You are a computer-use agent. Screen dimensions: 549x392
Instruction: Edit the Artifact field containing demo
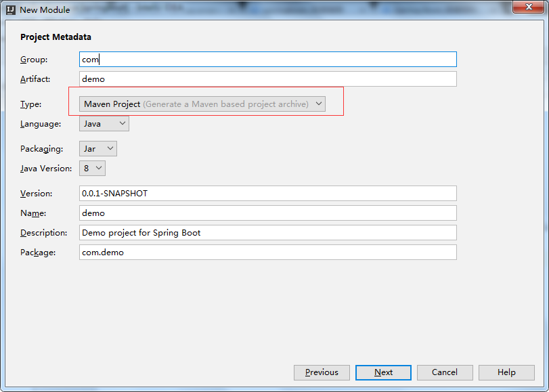(268, 79)
